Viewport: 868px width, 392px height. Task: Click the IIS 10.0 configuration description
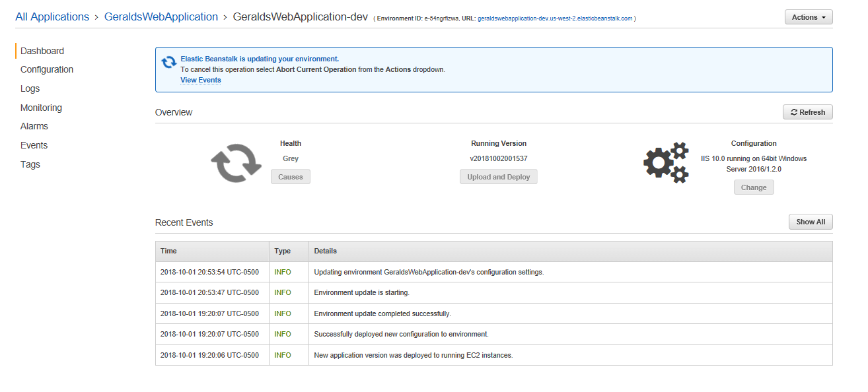(754, 164)
